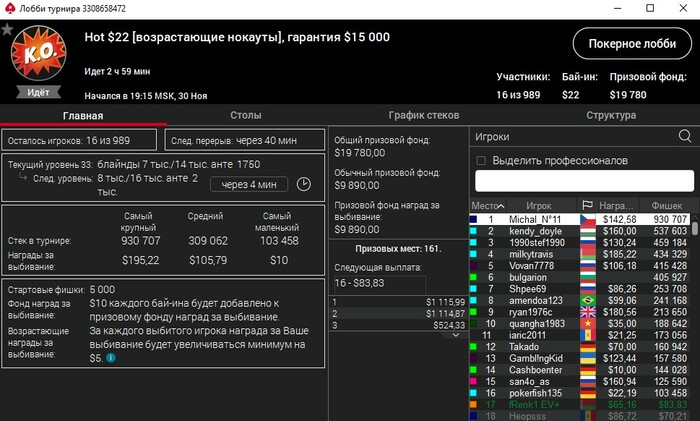Select player row Cashboenter
This screenshot has width=700, height=421.
pos(580,370)
